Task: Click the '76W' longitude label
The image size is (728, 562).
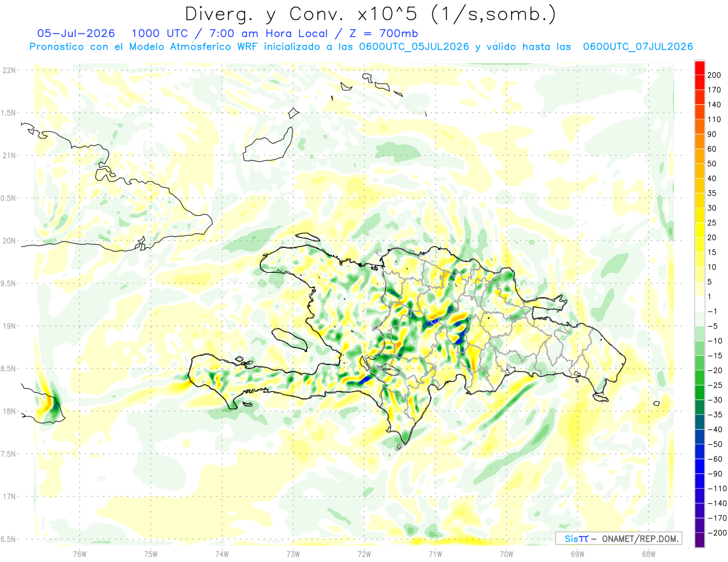Action: point(79,554)
